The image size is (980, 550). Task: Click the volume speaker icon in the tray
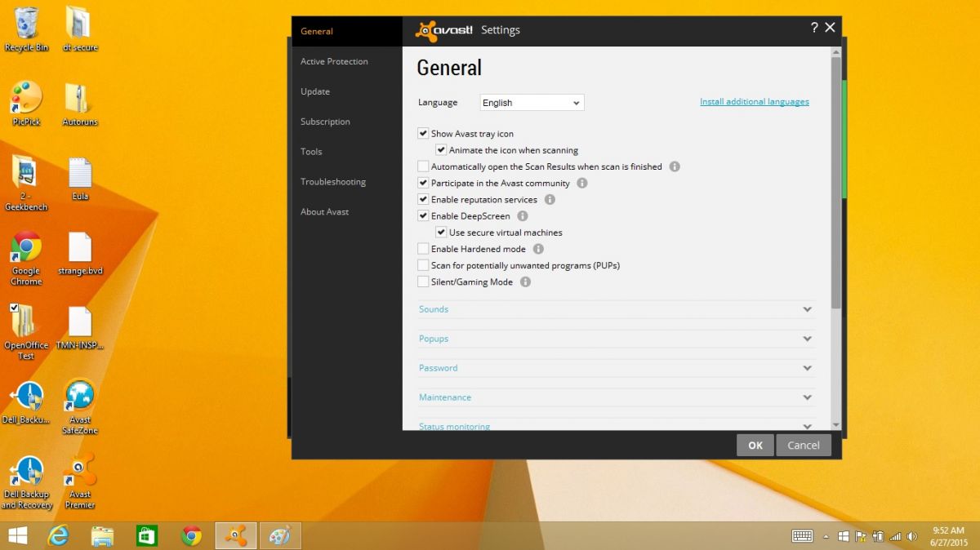tap(911, 537)
